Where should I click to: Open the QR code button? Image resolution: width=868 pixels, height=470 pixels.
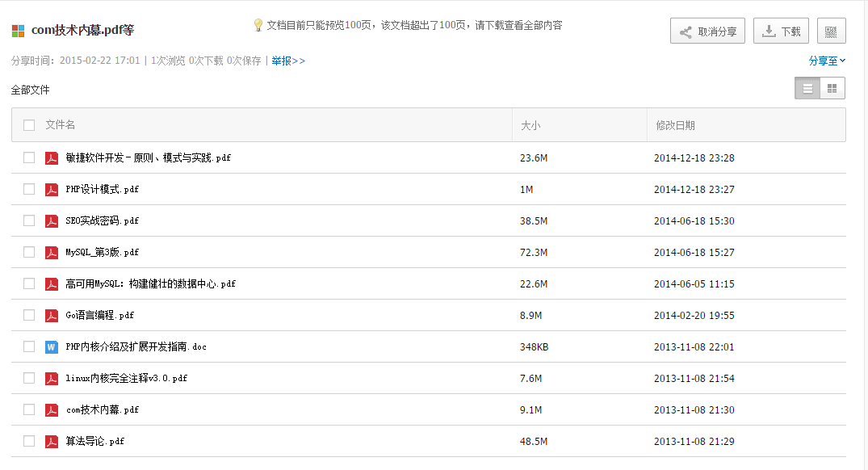831,31
